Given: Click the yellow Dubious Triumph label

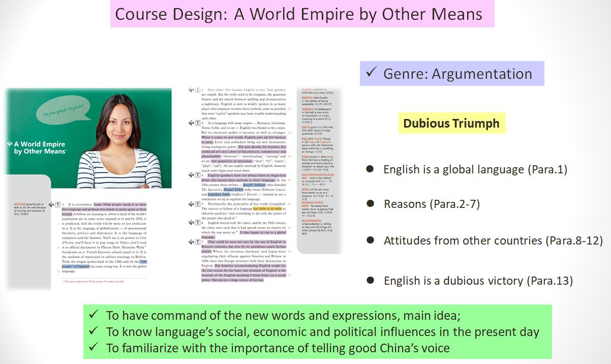Looking at the screenshot, I should point(451,124).
